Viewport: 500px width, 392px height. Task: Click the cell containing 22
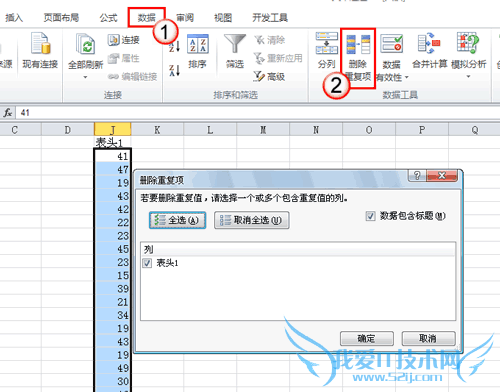(x=113, y=222)
